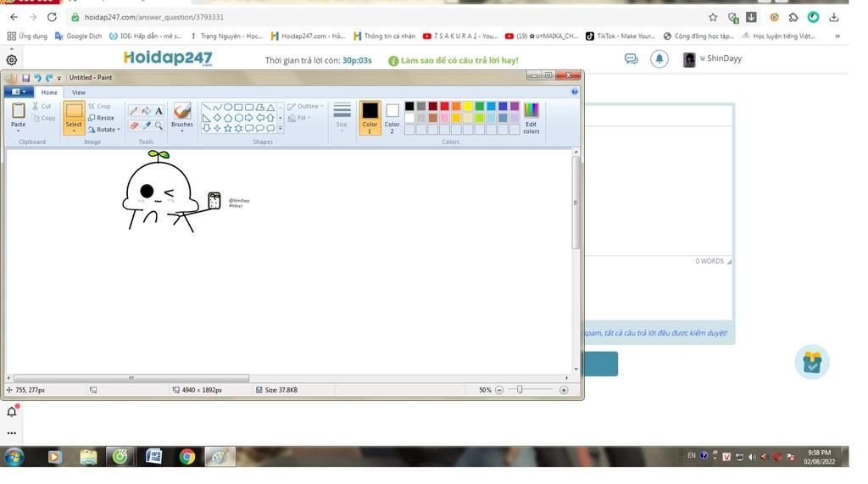Reload the browser page
Viewport: 868px width, 484px height.
click(52, 17)
